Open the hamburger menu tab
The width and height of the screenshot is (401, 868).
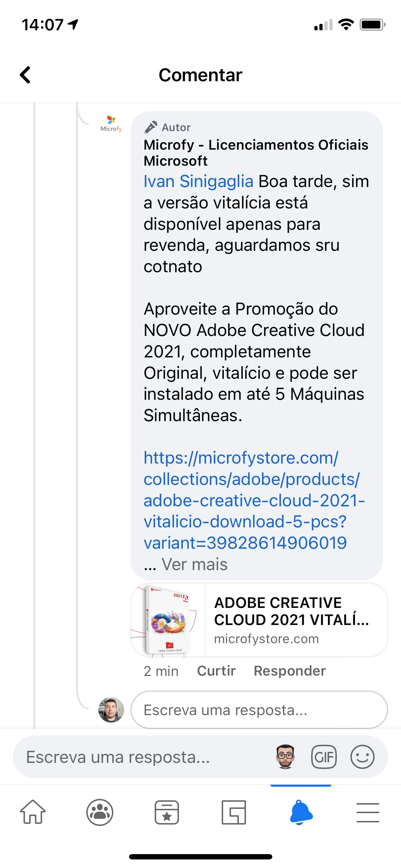pyautogui.click(x=368, y=812)
